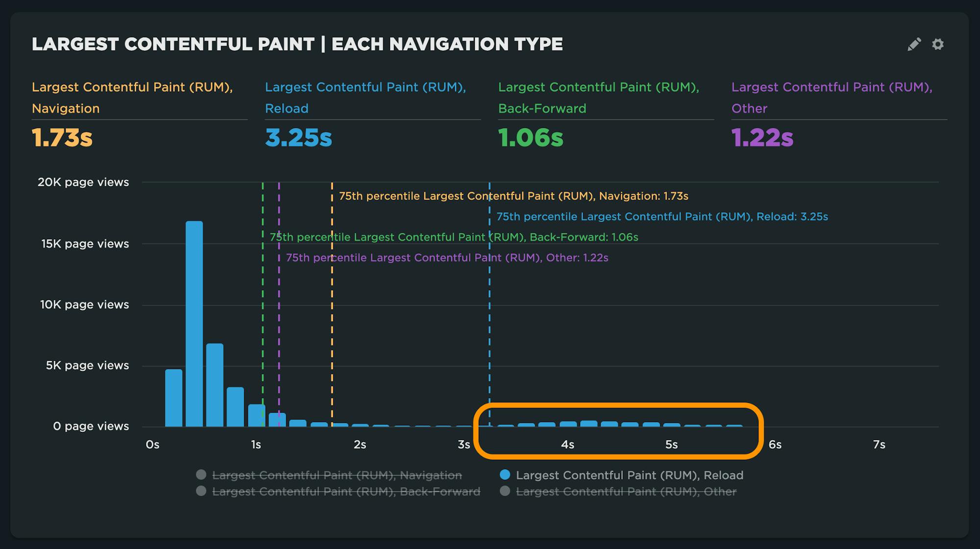Click the pencil edit icon
The height and width of the screenshot is (549, 980).
(914, 44)
